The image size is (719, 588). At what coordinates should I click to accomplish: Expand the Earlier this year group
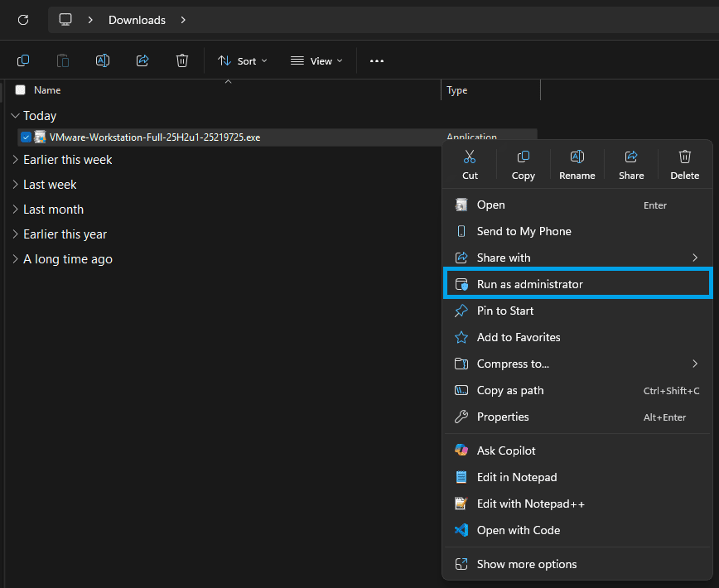pyautogui.click(x=15, y=234)
